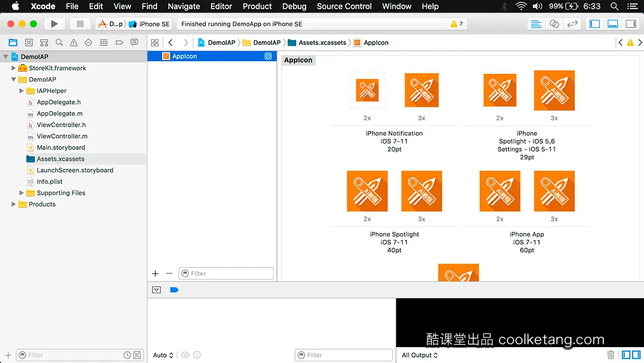Toggle the Utilities panel visibility

(631, 24)
